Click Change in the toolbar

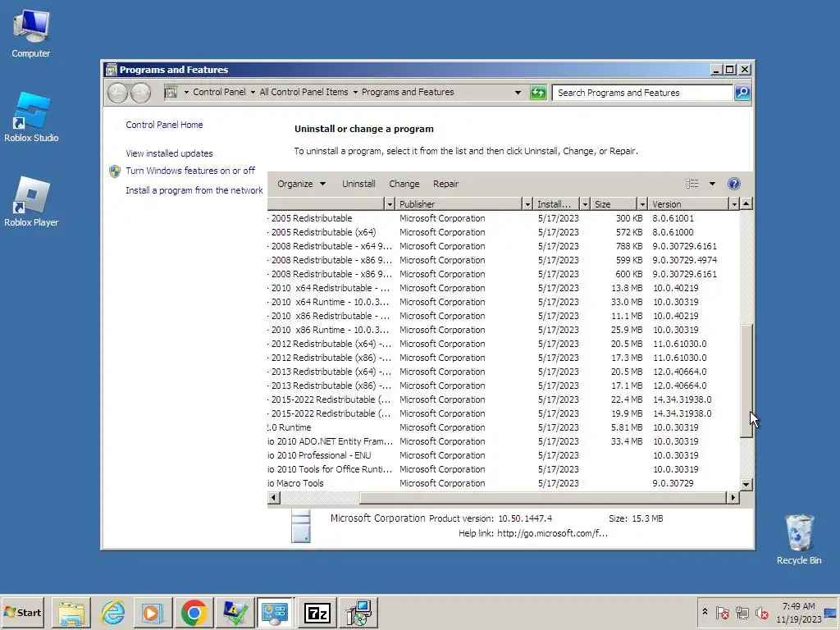click(x=404, y=184)
